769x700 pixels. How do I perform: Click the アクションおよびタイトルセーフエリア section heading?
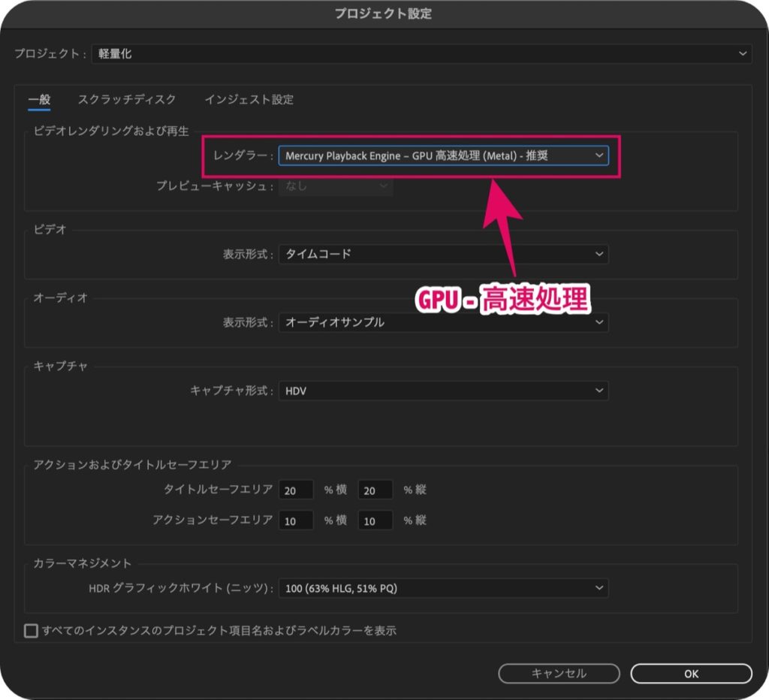pos(132,465)
